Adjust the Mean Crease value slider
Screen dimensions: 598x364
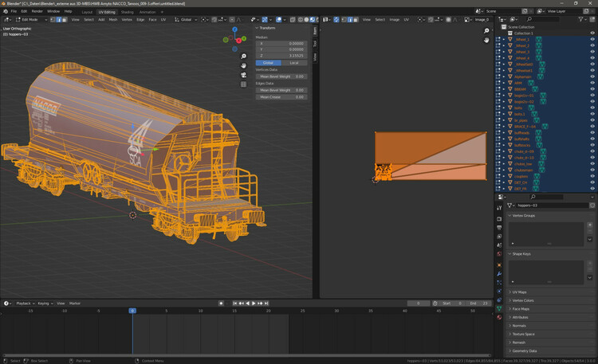(x=281, y=97)
